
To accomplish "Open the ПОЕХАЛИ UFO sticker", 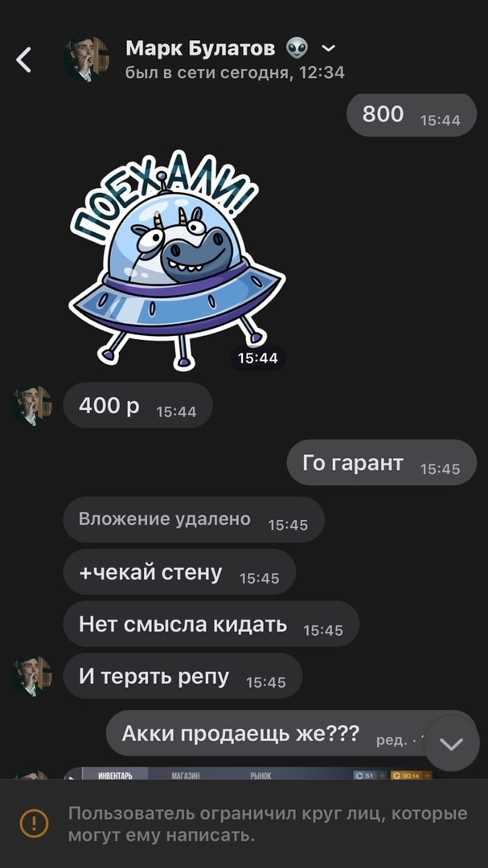I will [176, 260].
